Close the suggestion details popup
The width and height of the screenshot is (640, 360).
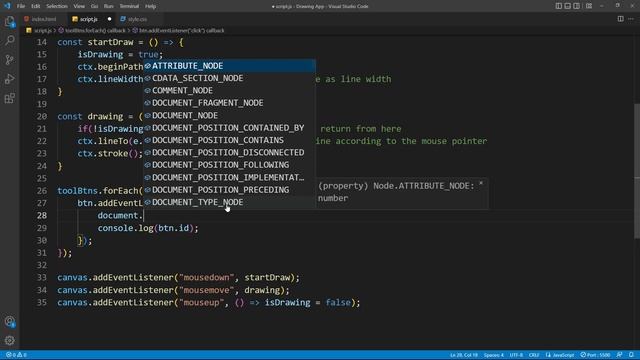tap(481, 184)
